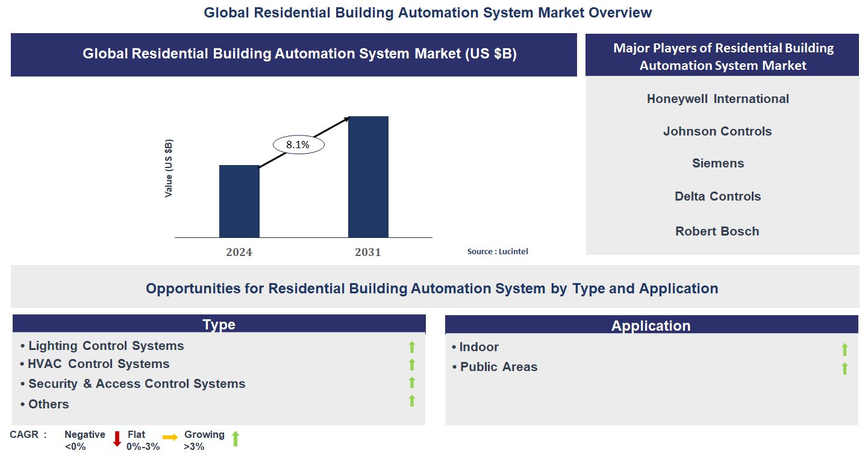Click the Delta Controls entry
Screen dimensions: 868x462
[x=717, y=196]
